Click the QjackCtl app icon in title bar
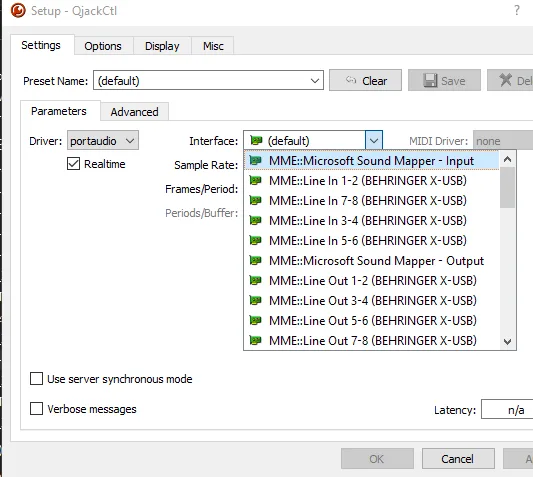The image size is (533, 477). click(x=18, y=10)
